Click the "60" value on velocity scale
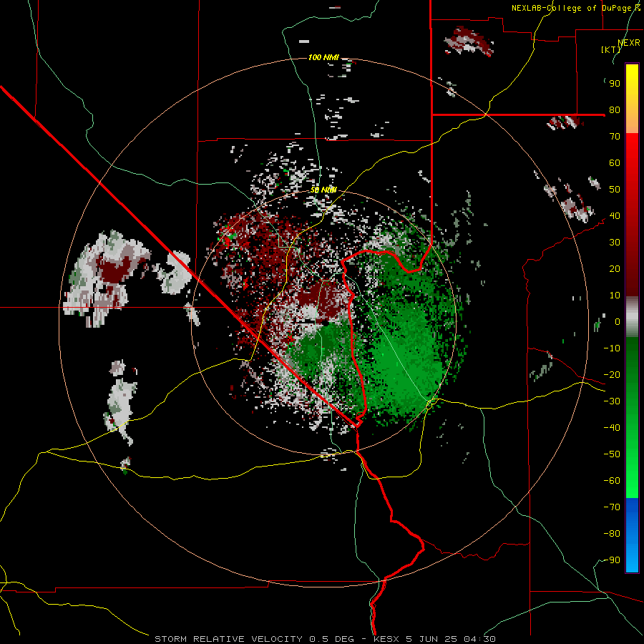 [x=615, y=162]
